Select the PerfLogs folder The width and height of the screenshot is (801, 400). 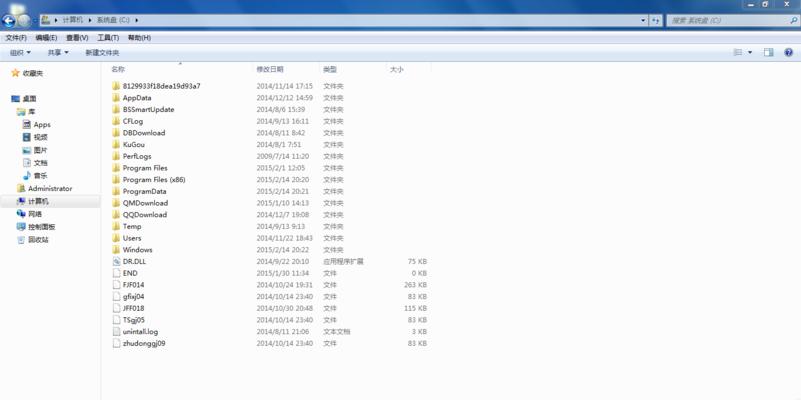(137, 156)
